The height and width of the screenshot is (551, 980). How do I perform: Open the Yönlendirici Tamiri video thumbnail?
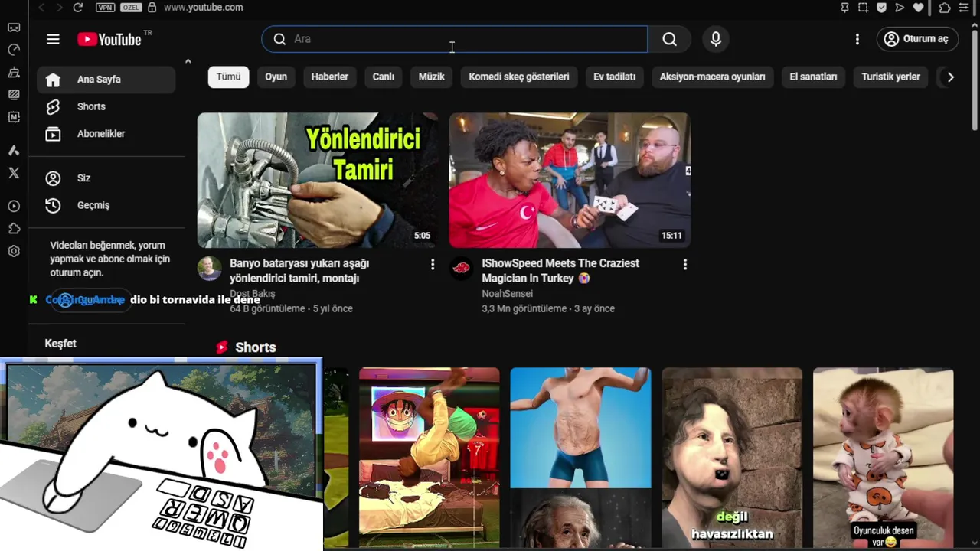point(318,181)
